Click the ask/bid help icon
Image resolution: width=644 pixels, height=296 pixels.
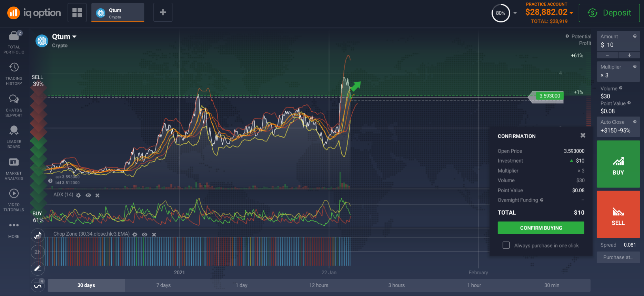point(50,181)
